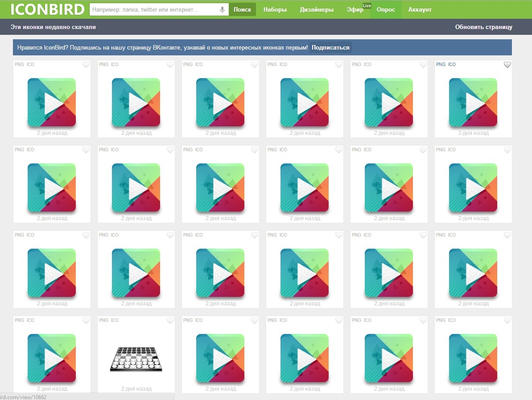Viewport: 532px width, 400px height.
Task: Open the ICONBIRD logo home link
Action: point(47,9)
